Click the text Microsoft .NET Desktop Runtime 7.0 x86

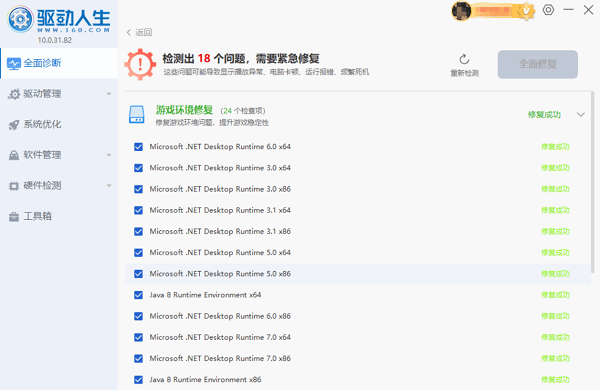click(x=220, y=359)
